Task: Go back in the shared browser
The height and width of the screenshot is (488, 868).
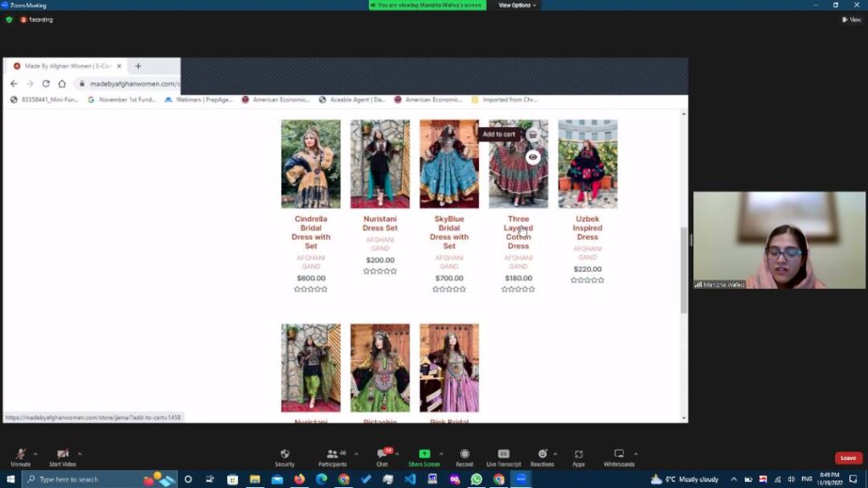Action: click(x=14, y=84)
